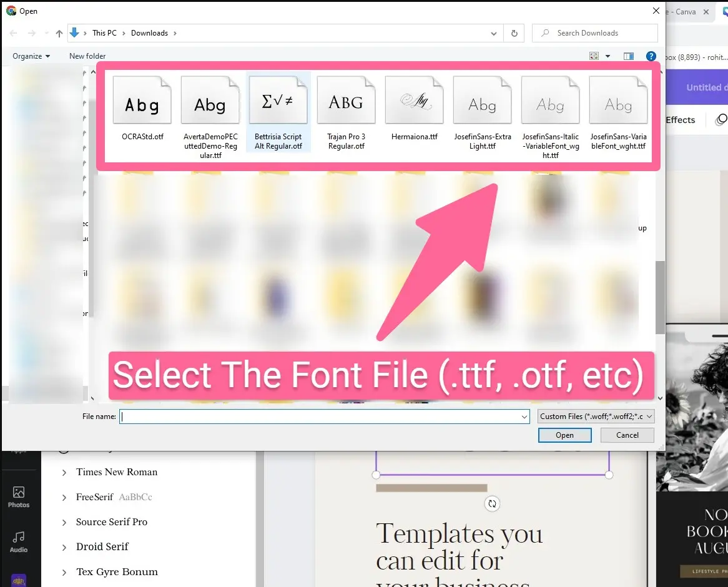Expand the chevron after Downloads breadcrumb
728x587 pixels.
click(175, 34)
